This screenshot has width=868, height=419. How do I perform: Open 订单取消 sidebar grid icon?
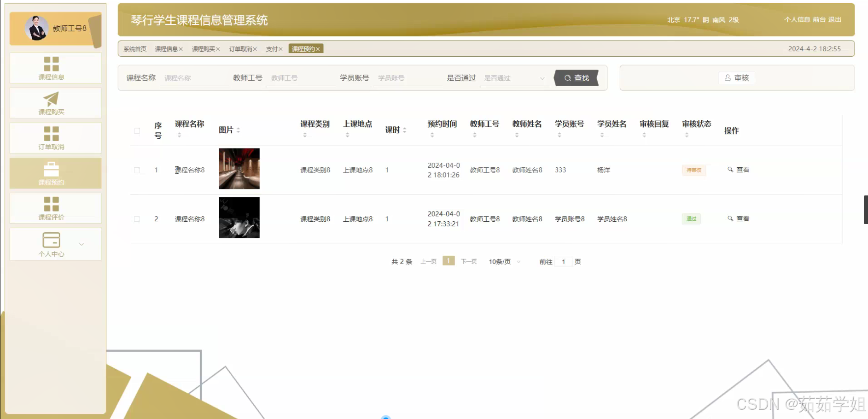(51, 134)
